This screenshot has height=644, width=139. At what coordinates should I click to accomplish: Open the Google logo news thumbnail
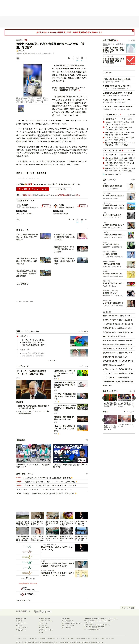pyautogui.click(x=79, y=341)
